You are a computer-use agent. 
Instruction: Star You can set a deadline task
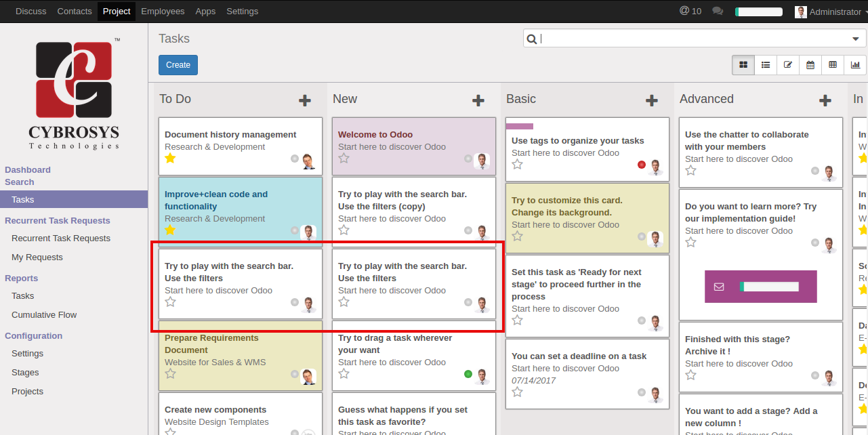517,392
